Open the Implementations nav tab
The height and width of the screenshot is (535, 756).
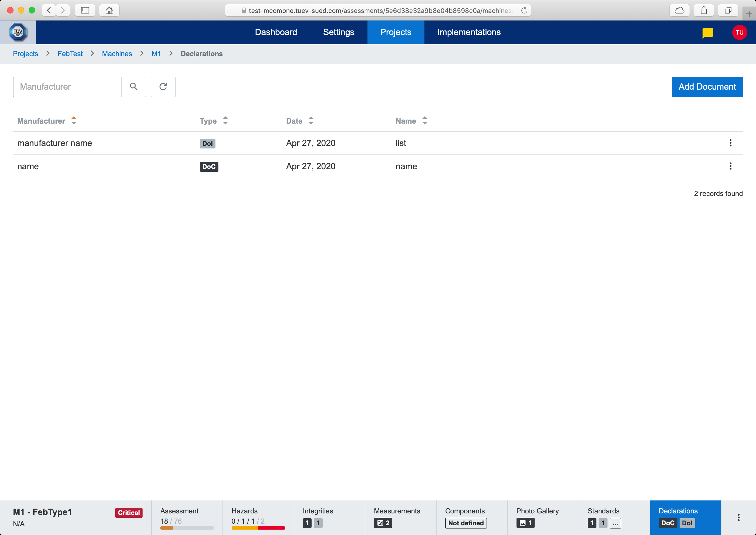(469, 32)
